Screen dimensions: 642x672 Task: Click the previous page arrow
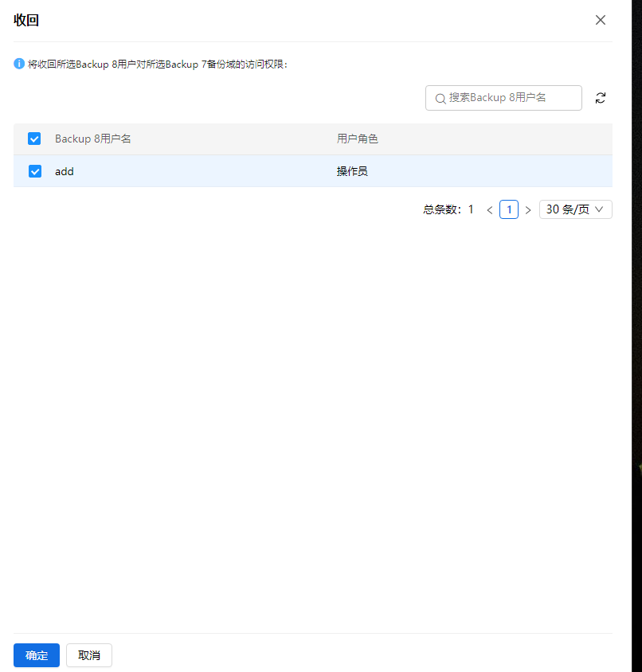(490, 209)
